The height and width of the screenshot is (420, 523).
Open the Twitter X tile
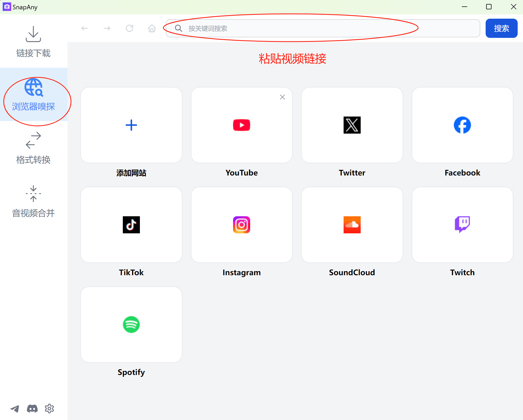click(x=352, y=125)
